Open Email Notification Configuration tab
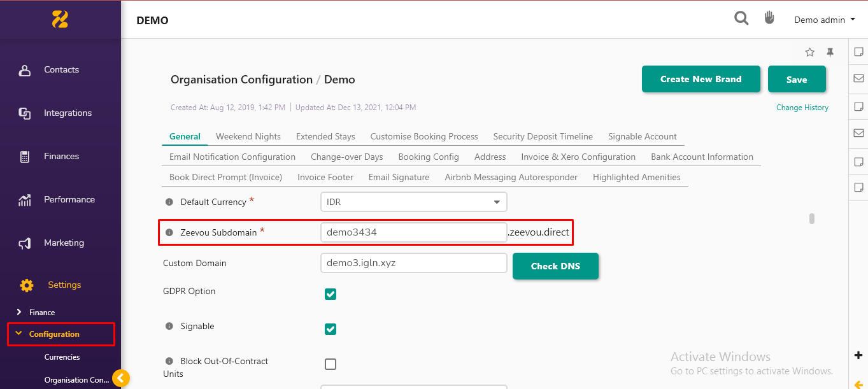This screenshot has width=868, height=389. [232, 157]
